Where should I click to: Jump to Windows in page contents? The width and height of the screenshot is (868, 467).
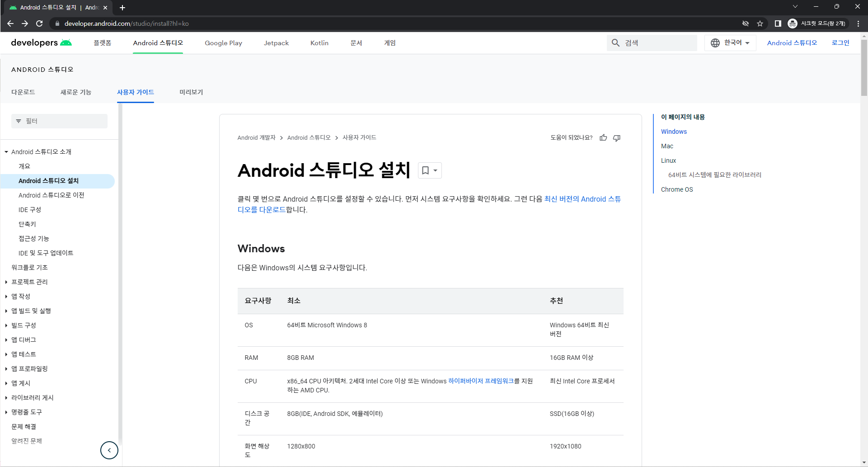[674, 132]
